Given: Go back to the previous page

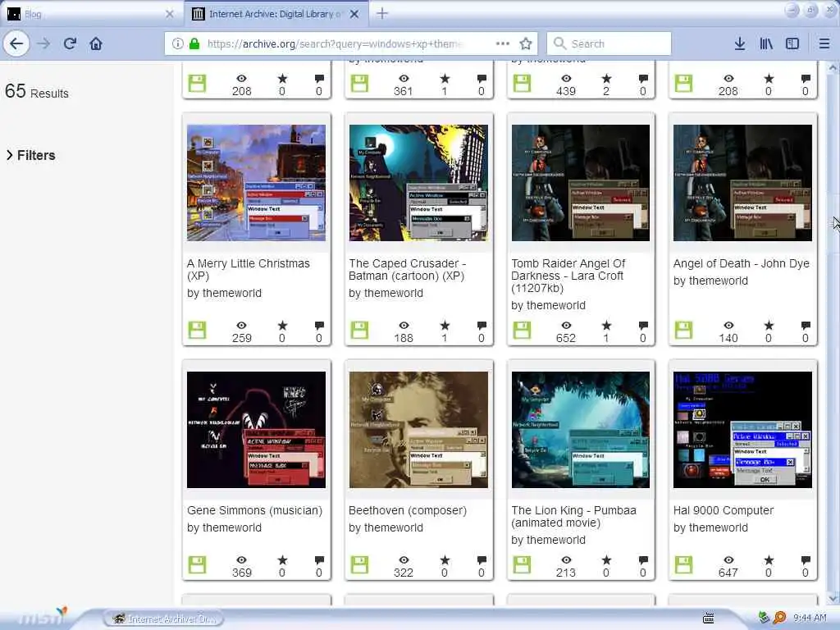Looking at the screenshot, I should click(x=16, y=43).
